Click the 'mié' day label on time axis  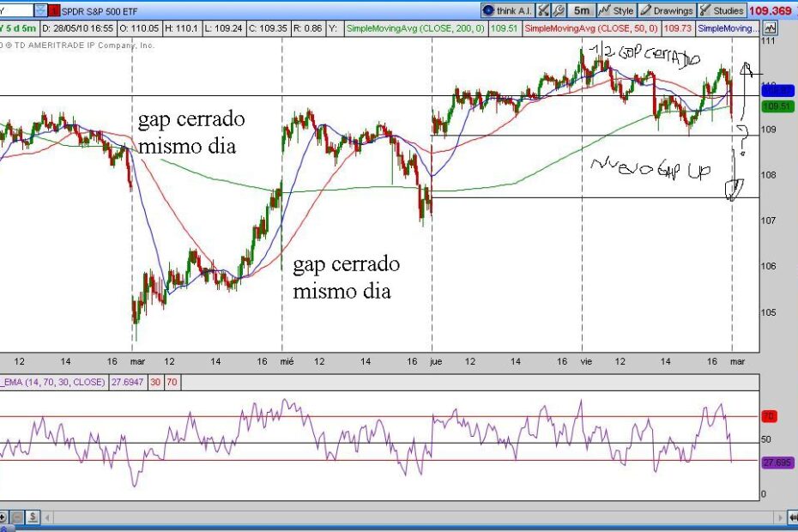(x=287, y=361)
